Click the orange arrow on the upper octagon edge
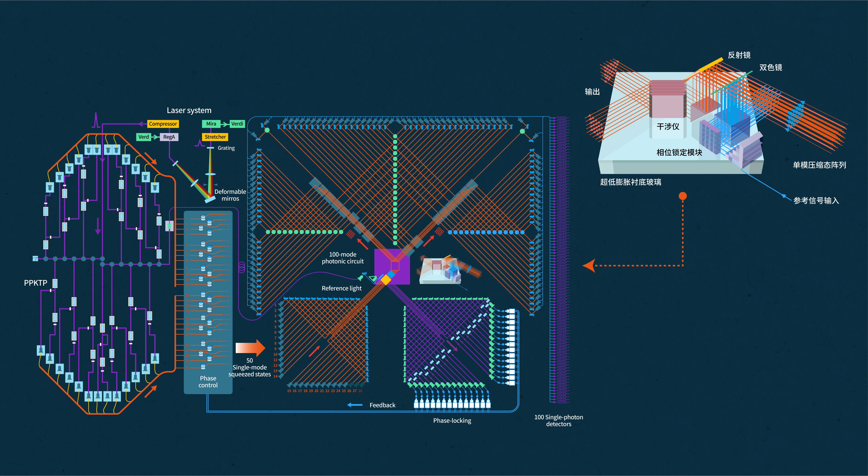868x476 pixels. (151, 158)
